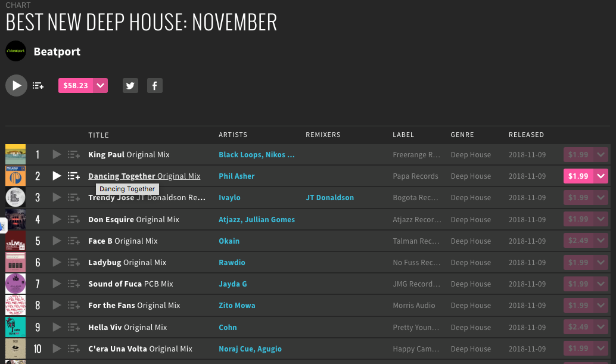
Task: Open remixer JT Donaldson's page
Action: click(x=329, y=198)
